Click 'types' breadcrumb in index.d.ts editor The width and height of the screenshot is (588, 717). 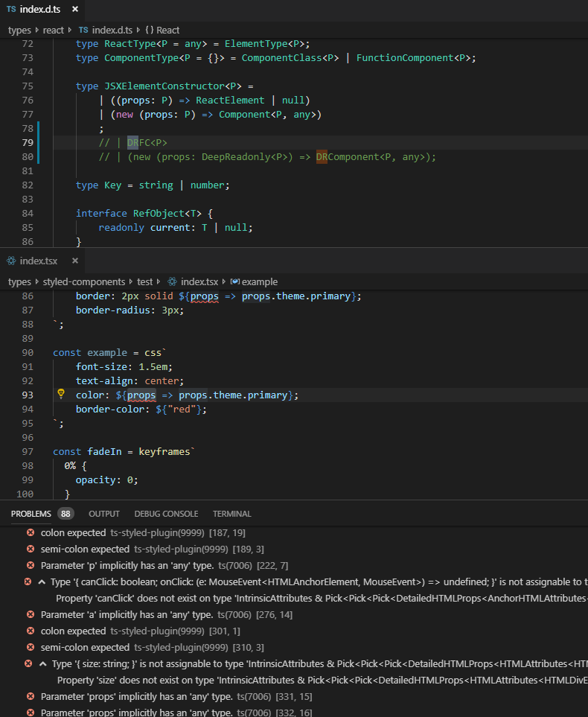(x=19, y=31)
